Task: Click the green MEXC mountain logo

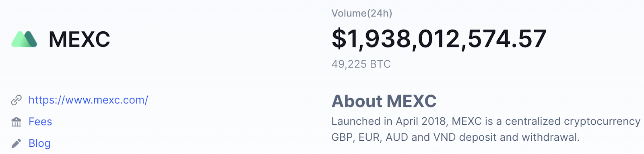Action: 24,39
